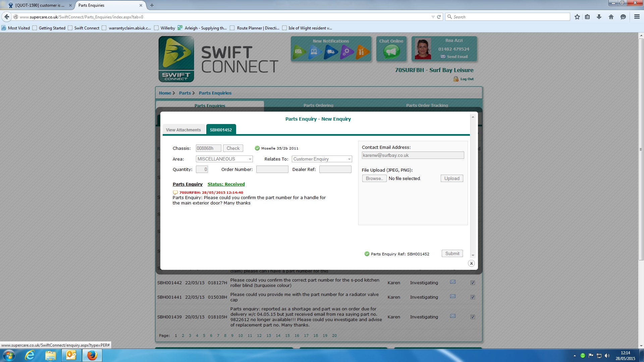Click Browse to select a file

click(x=374, y=179)
